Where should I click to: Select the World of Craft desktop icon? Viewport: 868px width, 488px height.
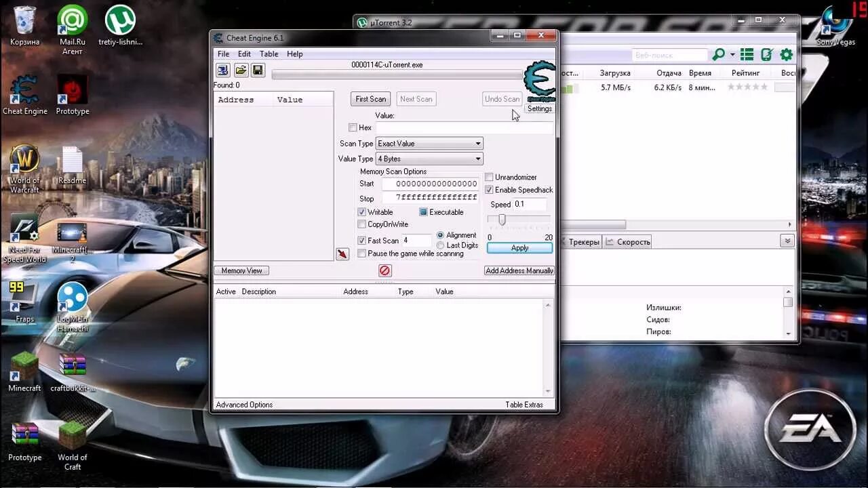pyautogui.click(x=72, y=446)
